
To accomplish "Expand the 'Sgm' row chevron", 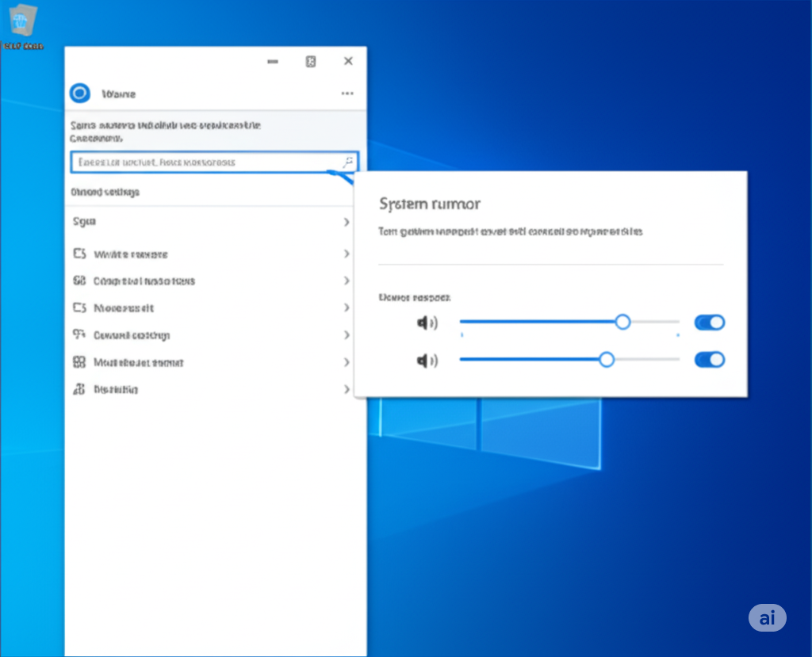I will (x=347, y=222).
